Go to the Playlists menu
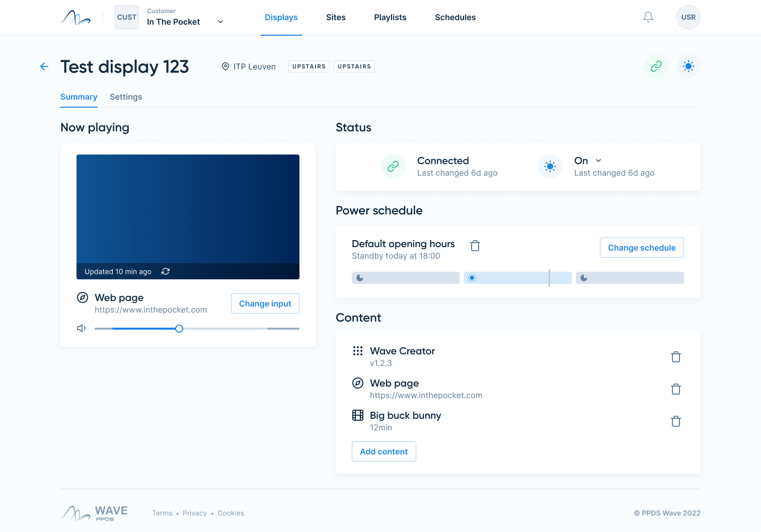The height and width of the screenshot is (532, 761). pos(390,17)
